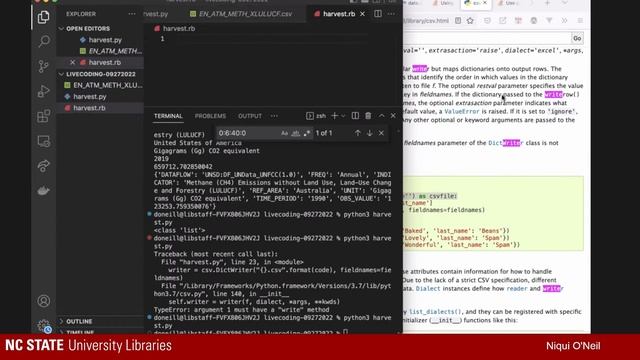640x360 pixels.
Task: Click the docs quick search field in browser
Action: [487, 38]
